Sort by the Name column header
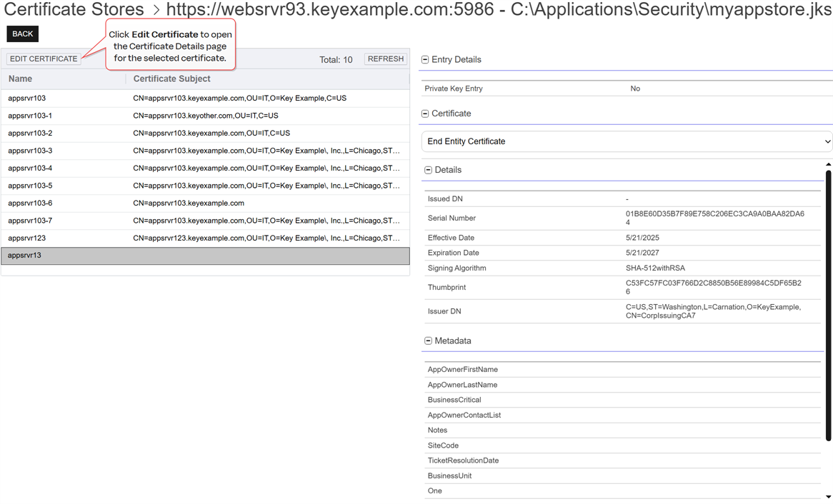 tap(21, 79)
